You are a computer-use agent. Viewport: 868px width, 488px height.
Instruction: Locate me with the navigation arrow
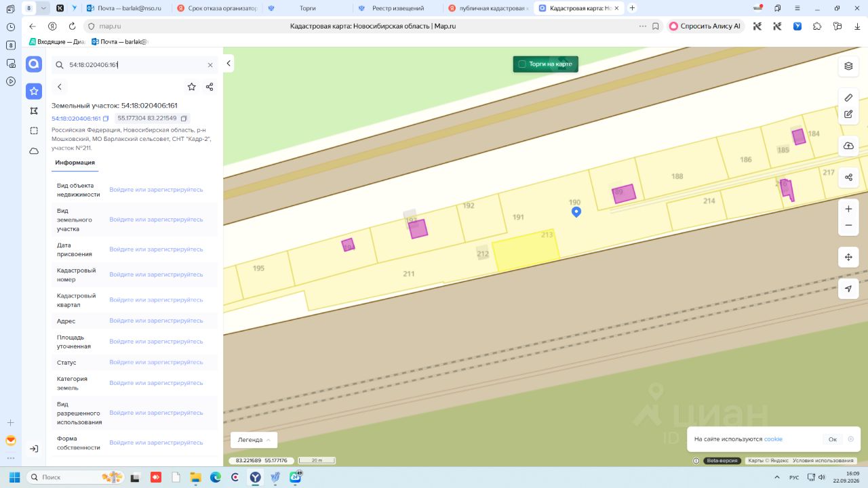pos(848,289)
